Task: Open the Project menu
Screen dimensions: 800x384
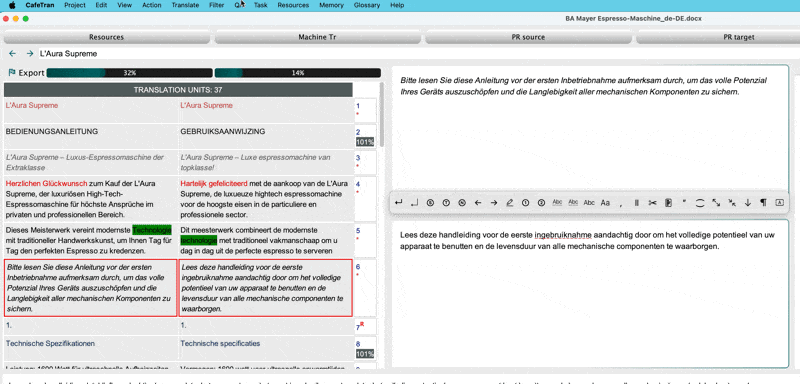Action: (x=75, y=5)
